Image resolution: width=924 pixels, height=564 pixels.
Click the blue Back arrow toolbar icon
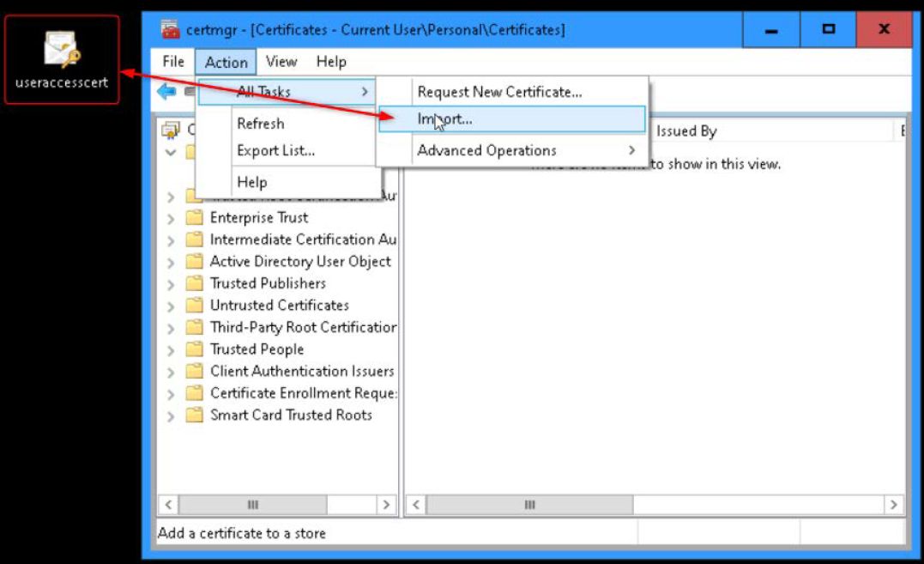[x=166, y=91]
